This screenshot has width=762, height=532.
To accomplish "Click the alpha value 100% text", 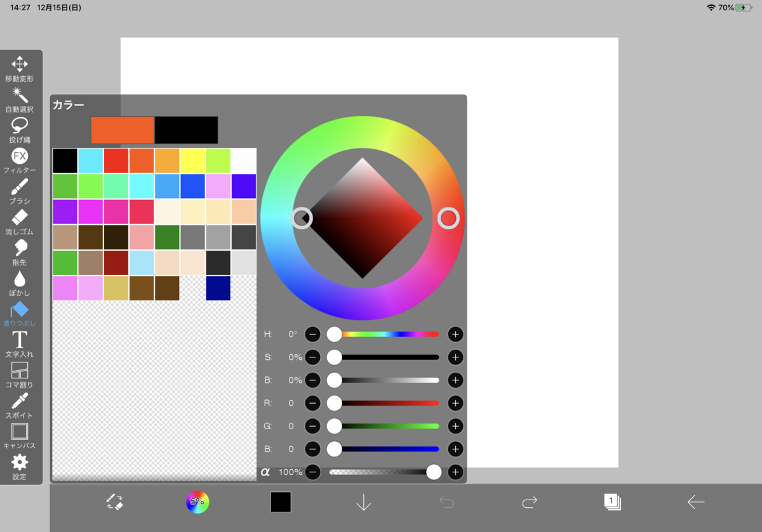I will coord(290,472).
